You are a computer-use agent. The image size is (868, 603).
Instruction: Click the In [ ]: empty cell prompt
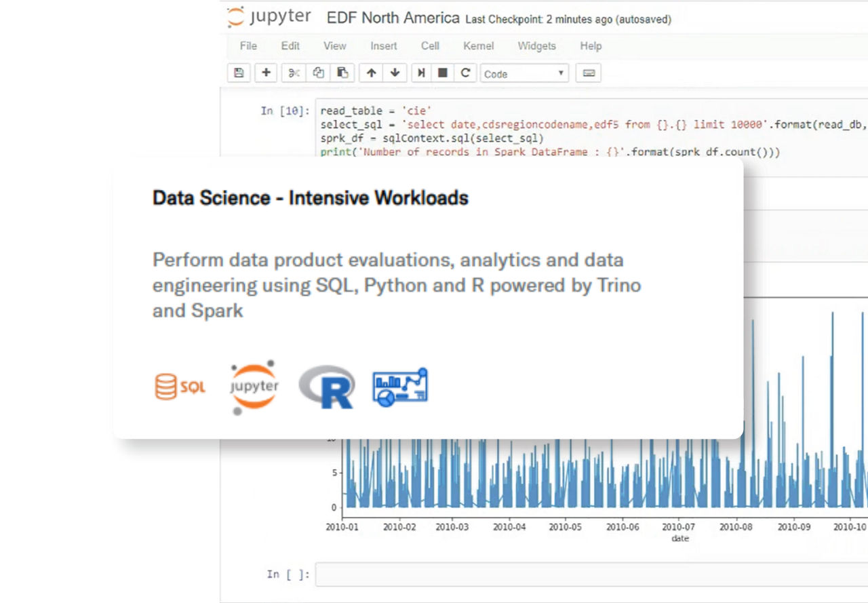click(288, 574)
